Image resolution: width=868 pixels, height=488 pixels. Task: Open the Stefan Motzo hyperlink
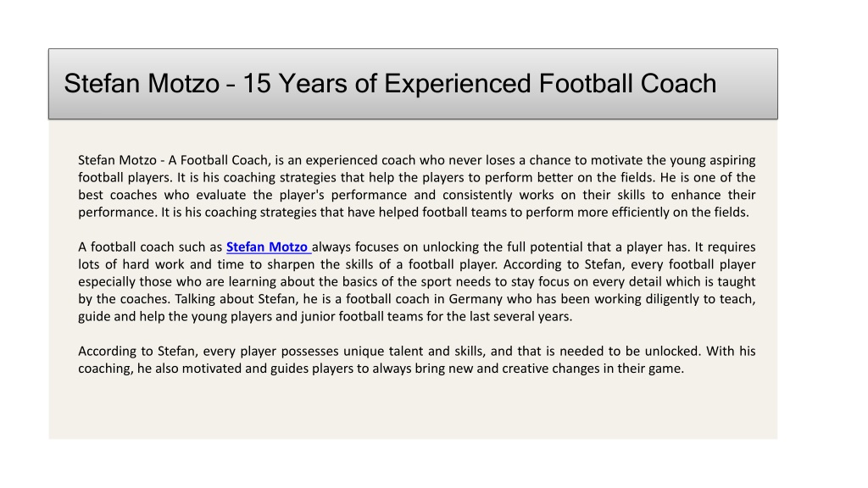[269, 247]
